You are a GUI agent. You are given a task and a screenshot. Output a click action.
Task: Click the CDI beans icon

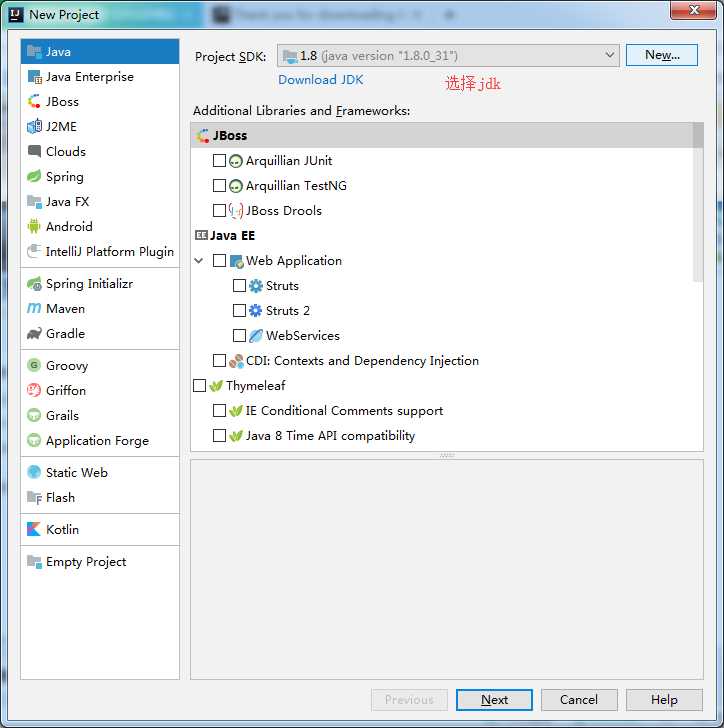236,361
